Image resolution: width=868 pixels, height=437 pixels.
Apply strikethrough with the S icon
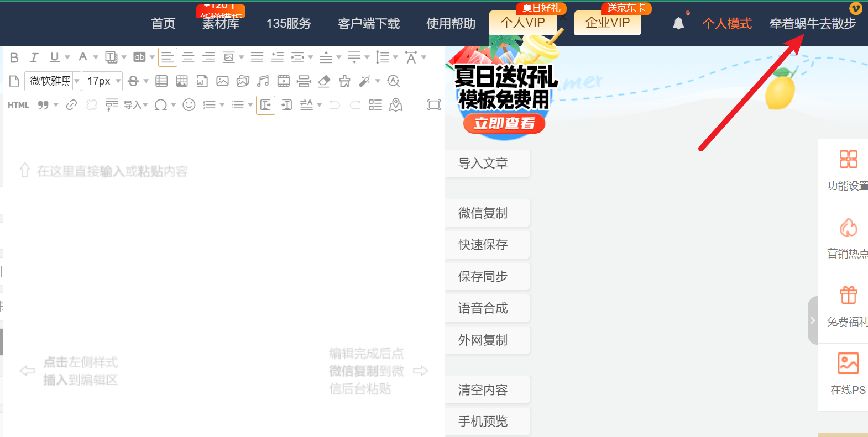tap(133, 81)
